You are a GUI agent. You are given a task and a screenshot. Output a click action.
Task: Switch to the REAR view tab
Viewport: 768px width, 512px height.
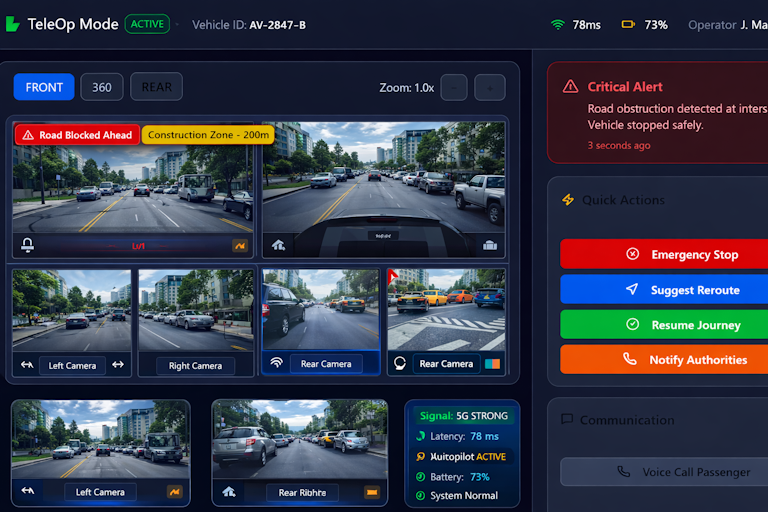point(157,87)
